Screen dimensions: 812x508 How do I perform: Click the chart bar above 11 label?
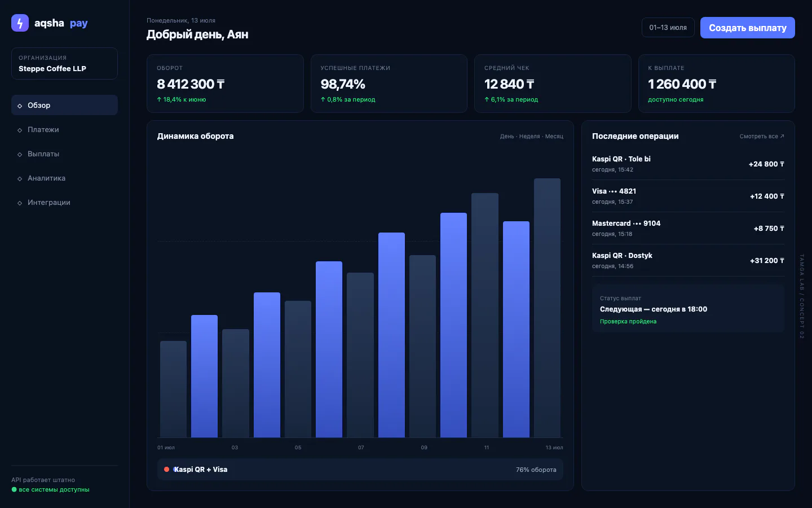485,315
